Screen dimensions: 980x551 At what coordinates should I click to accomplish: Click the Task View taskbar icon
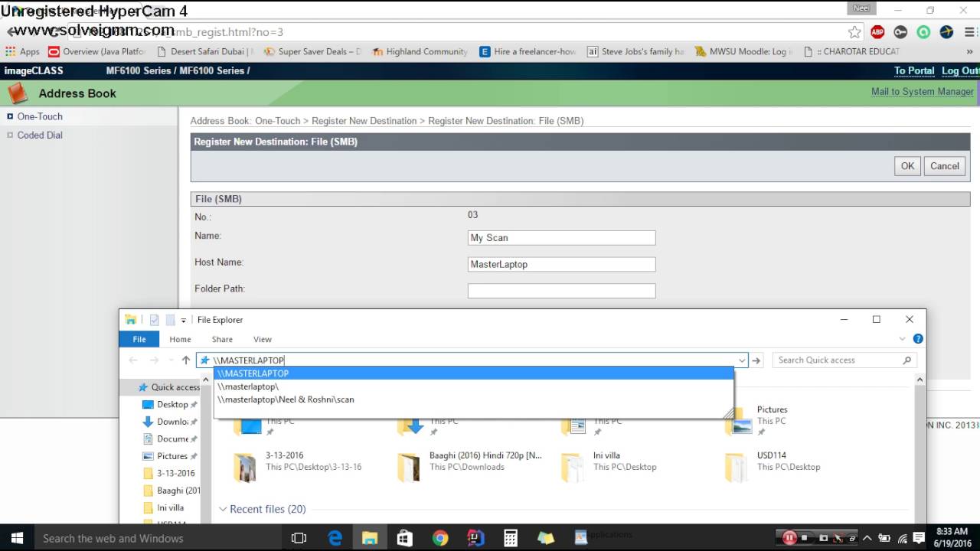click(x=299, y=538)
